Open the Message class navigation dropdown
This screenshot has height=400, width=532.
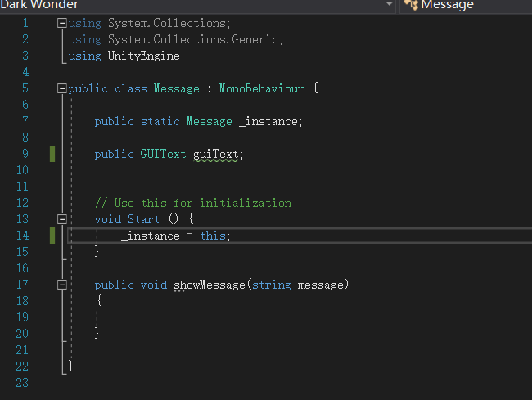[467, 5]
